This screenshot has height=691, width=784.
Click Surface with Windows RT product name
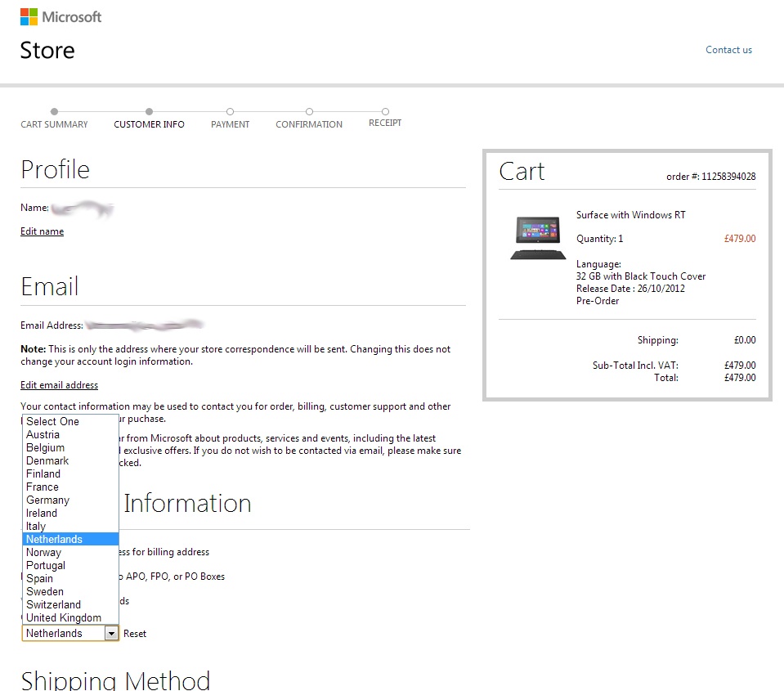630,215
